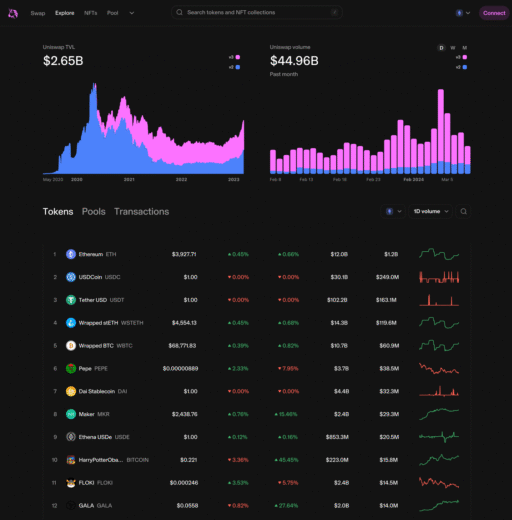Open the GALA token row
The width and height of the screenshot is (512, 520).
click(x=256, y=505)
